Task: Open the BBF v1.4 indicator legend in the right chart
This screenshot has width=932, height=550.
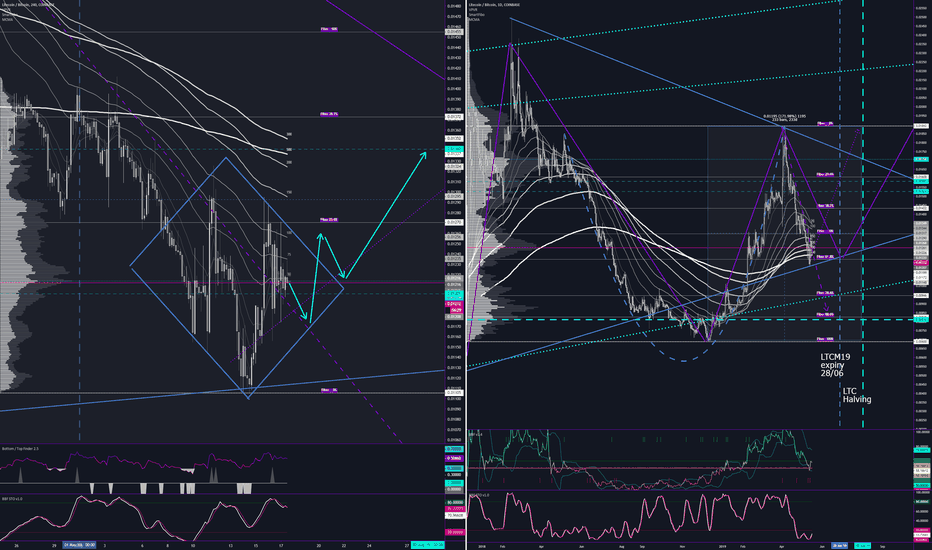Action: pos(476,435)
